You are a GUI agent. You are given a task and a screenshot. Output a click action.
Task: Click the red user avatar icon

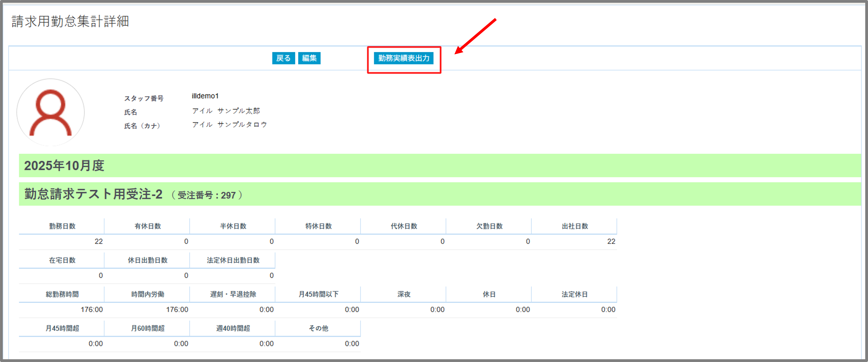(51, 112)
